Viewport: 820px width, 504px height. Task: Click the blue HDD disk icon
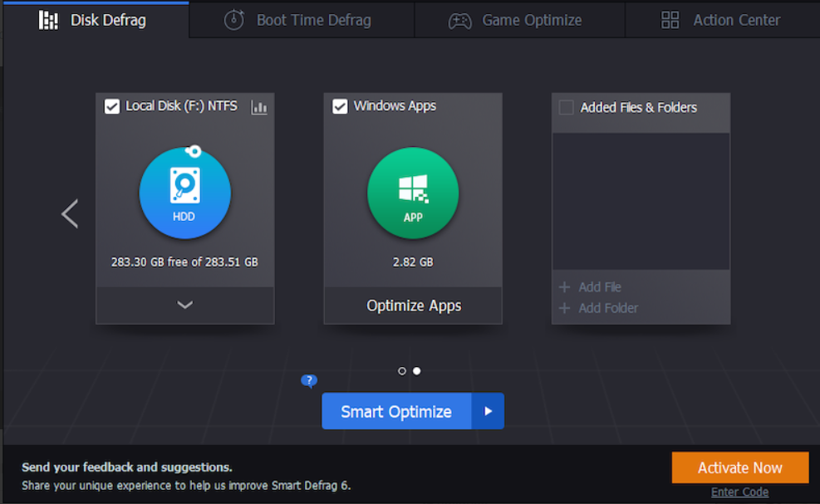coord(184,193)
